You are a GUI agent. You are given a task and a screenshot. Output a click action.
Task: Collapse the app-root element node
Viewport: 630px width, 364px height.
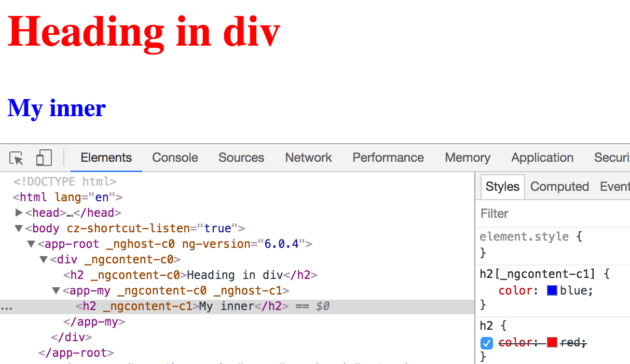tap(31, 244)
